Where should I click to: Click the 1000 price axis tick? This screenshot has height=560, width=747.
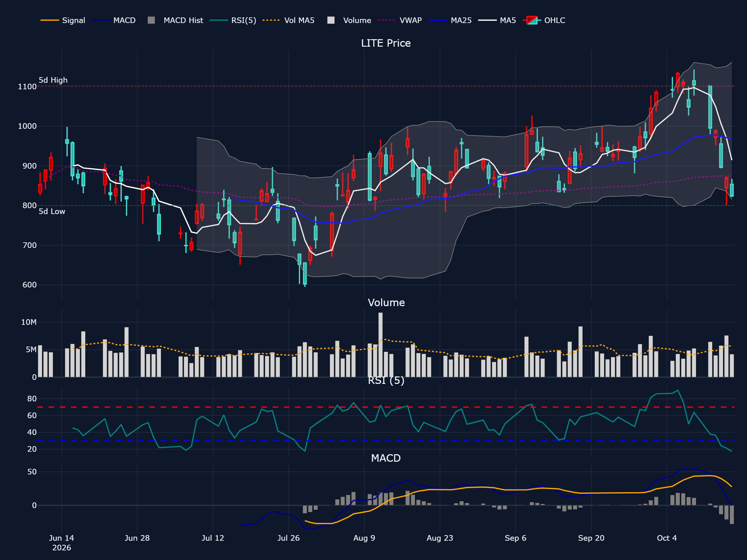click(27, 126)
